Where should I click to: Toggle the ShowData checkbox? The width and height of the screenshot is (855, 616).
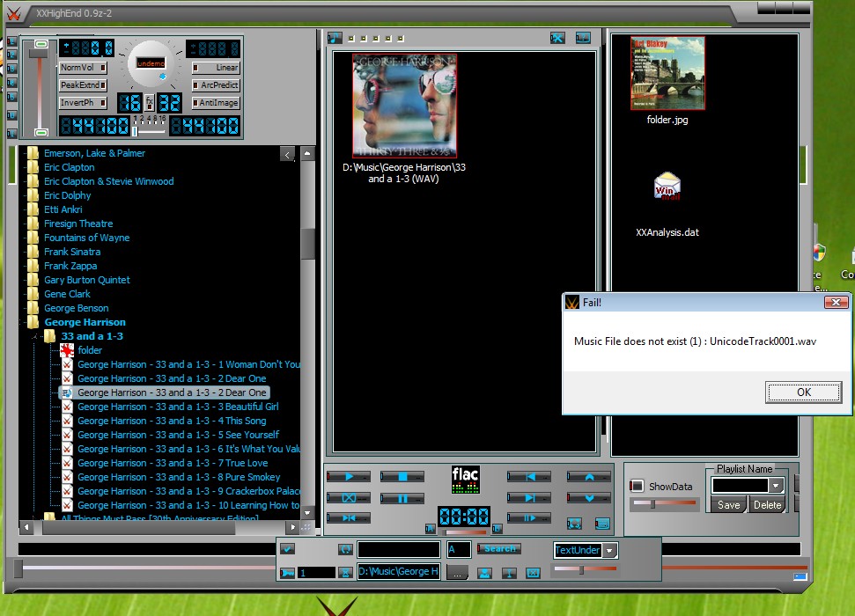[637, 487]
